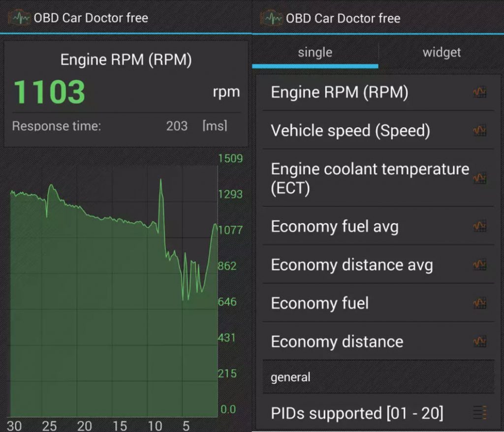This screenshot has height=432, width=504.
Task: Tap the 5 time axis label
Action: [186, 426]
